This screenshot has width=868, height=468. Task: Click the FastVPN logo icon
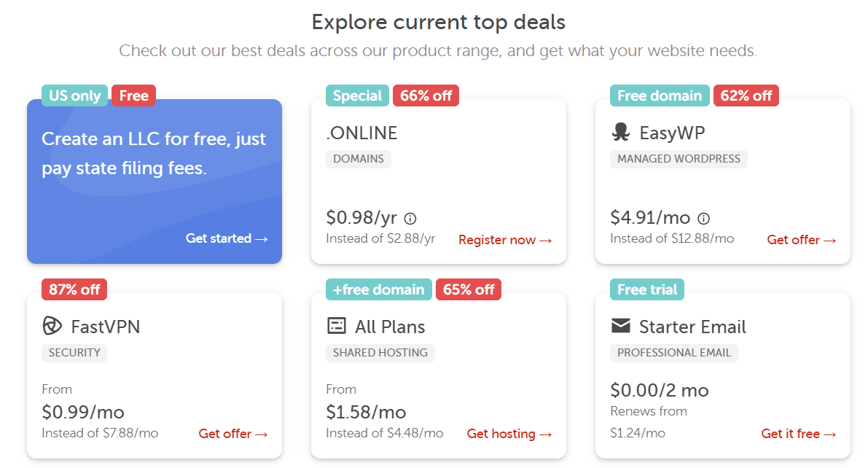pyautogui.click(x=52, y=326)
